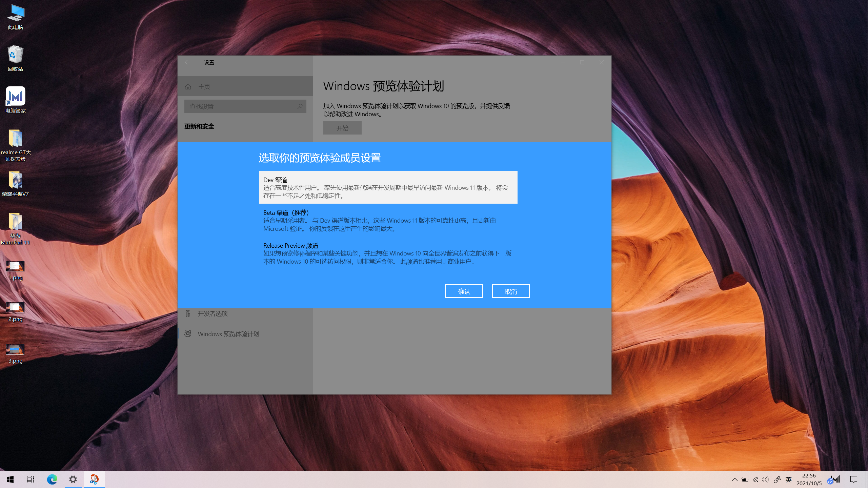
Task: Click the pen tray icon
Action: pyautogui.click(x=777, y=479)
